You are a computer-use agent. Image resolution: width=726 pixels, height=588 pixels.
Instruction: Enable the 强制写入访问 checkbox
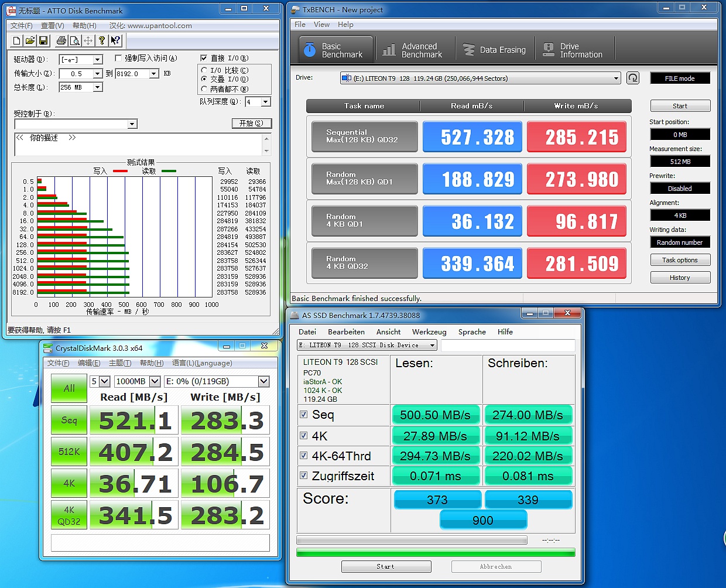tap(118, 58)
